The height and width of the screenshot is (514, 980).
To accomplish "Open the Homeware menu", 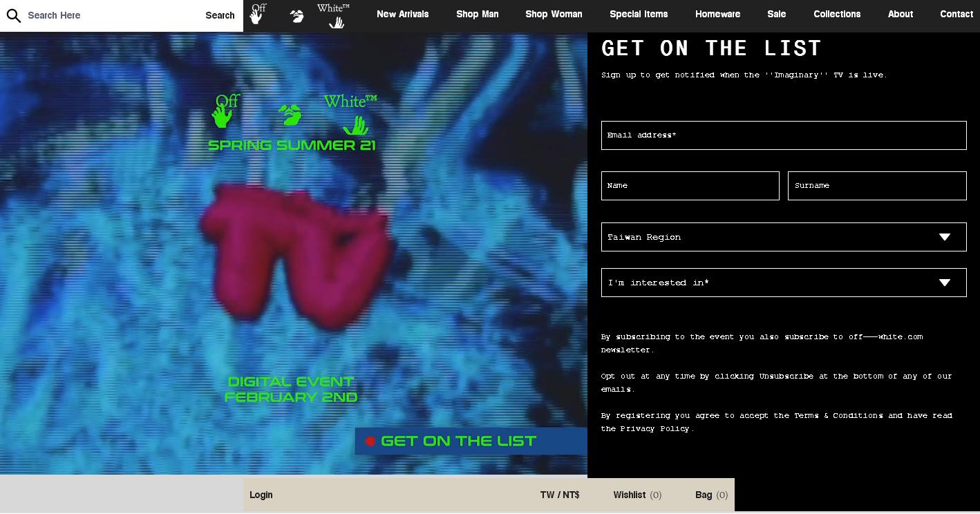I will pos(717,14).
